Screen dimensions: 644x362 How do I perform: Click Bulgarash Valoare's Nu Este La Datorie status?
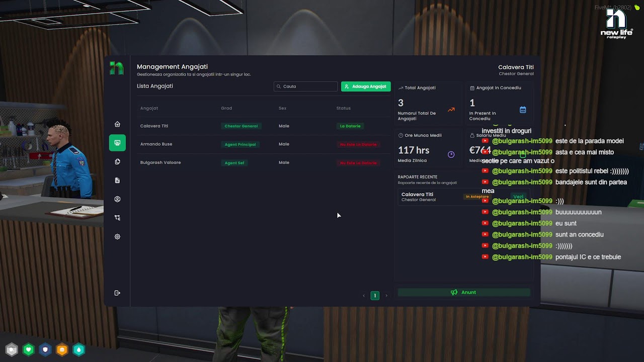(x=358, y=163)
